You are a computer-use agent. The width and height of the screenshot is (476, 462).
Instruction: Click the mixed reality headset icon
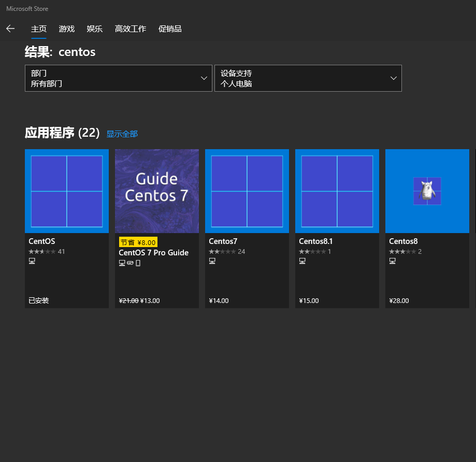(130, 263)
